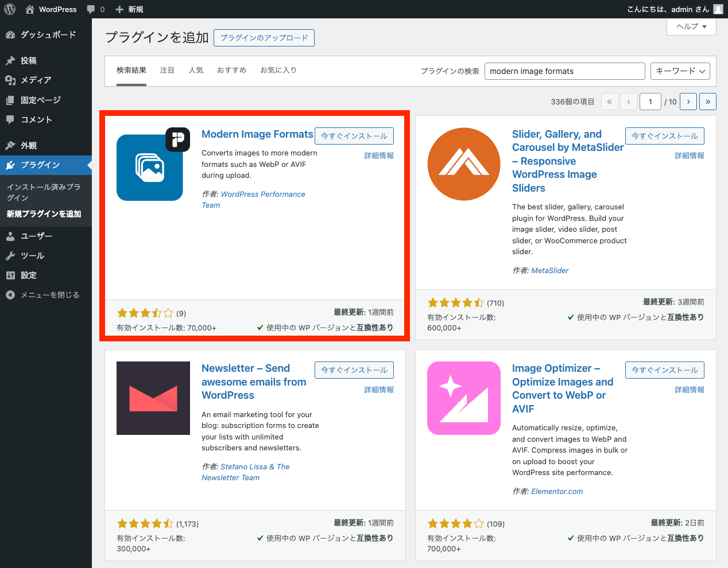Go to the previous results page arrow
This screenshot has height=568, width=728.
629,102
